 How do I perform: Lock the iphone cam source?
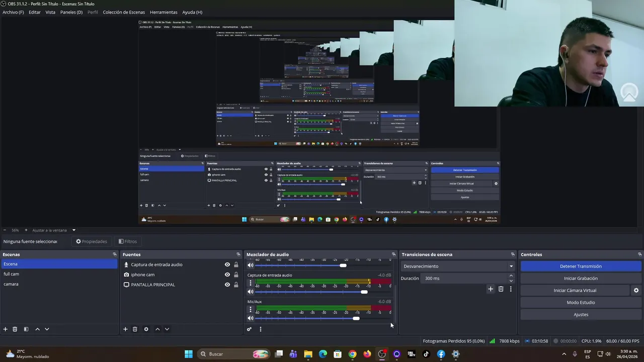[236, 275]
